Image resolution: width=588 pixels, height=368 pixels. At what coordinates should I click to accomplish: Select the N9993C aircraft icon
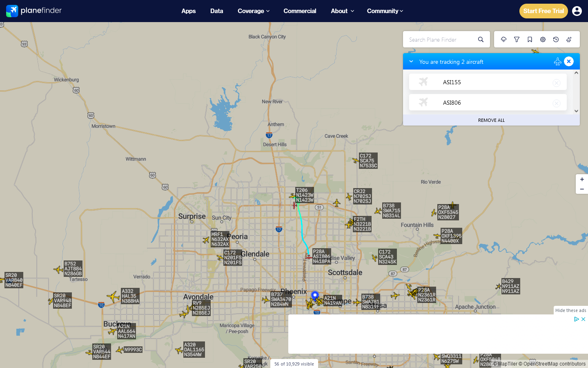[120, 350]
